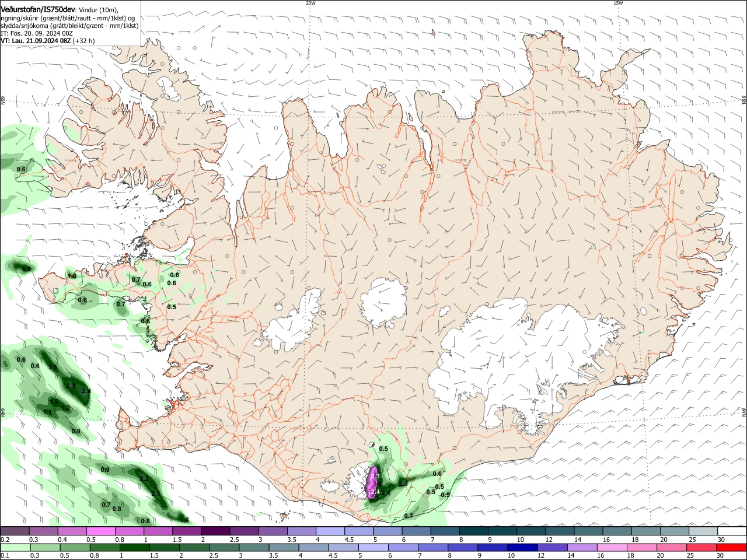Click the white swatch after upper-row 30
The height and width of the screenshot is (560, 747).
pos(731,531)
